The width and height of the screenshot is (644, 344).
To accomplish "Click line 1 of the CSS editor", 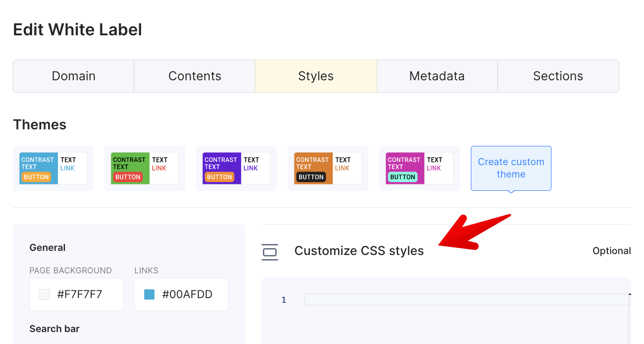I will point(467,300).
